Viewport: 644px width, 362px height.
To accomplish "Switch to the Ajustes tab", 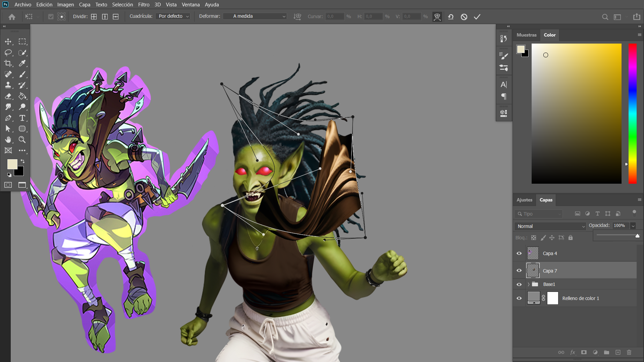I will 524,200.
